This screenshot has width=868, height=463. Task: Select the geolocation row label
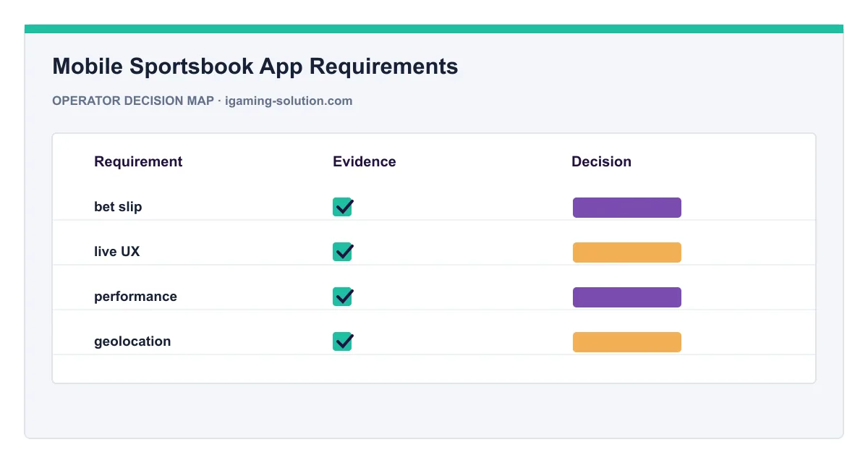[x=132, y=341]
